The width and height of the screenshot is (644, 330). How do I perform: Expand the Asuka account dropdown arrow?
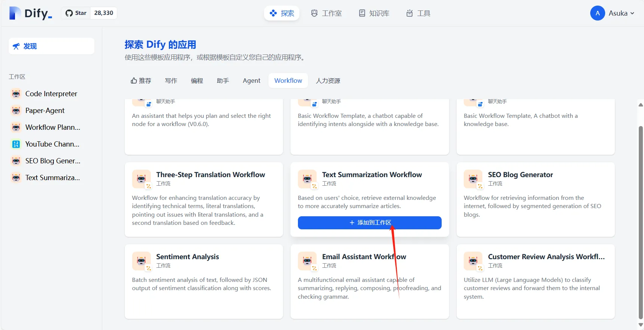pos(632,13)
